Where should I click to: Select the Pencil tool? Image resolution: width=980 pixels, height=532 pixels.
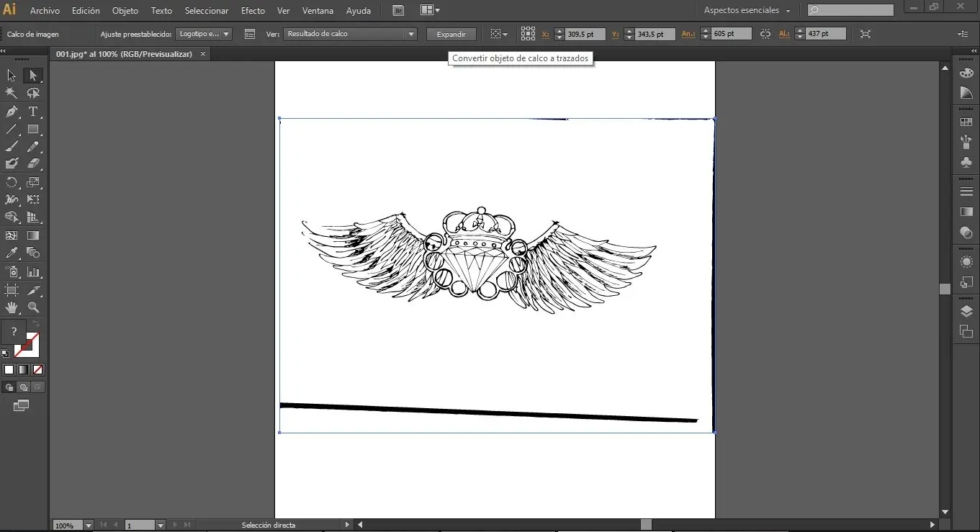coord(33,147)
